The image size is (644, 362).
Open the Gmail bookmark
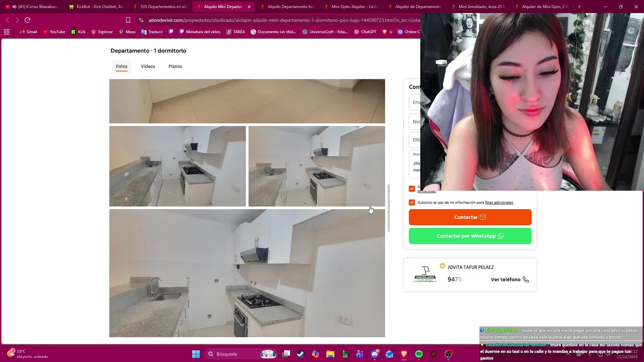click(28, 32)
